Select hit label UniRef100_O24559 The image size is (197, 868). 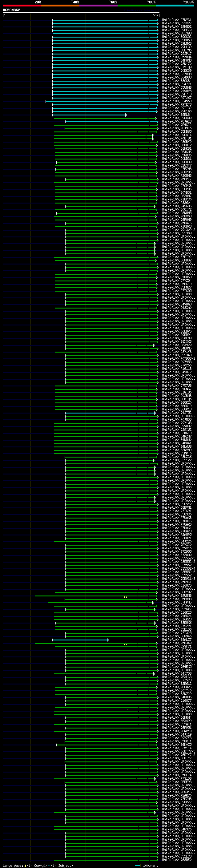click(x=176, y=101)
